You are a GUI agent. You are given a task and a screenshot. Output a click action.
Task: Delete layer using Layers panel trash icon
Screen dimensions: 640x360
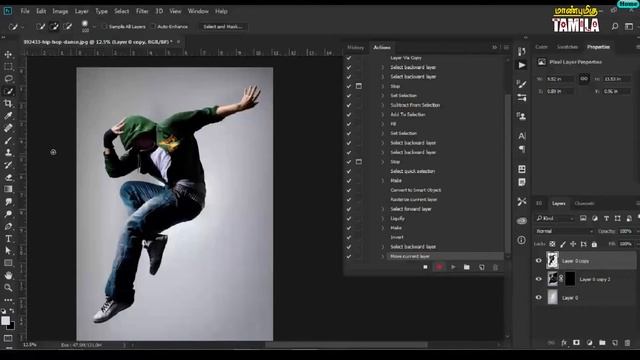tap(627, 343)
